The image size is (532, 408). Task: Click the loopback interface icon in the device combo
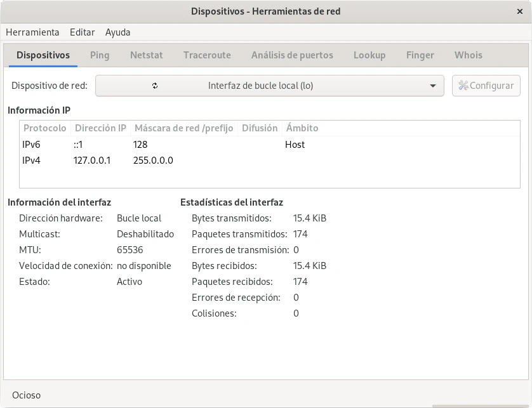pyautogui.click(x=155, y=86)
